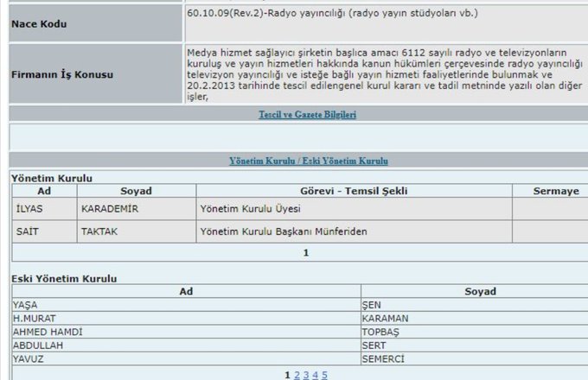
Task: Click the Görevi - Temsil Şekli column header
Action: pos(353,191)
